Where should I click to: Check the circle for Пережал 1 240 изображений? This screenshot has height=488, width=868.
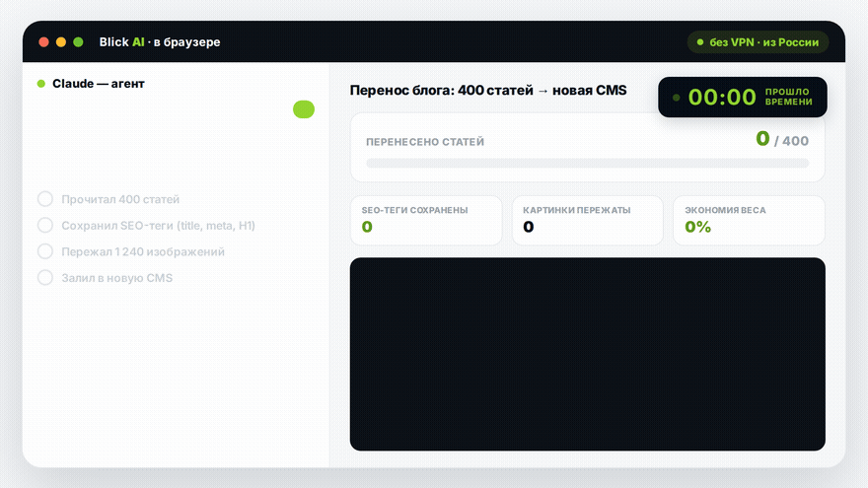point(45,251)
